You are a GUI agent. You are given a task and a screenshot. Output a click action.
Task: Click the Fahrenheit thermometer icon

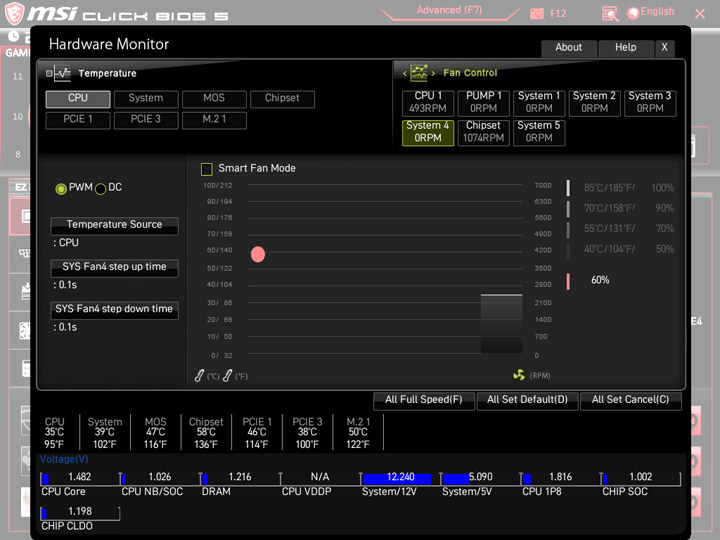[x=227, y=376]
